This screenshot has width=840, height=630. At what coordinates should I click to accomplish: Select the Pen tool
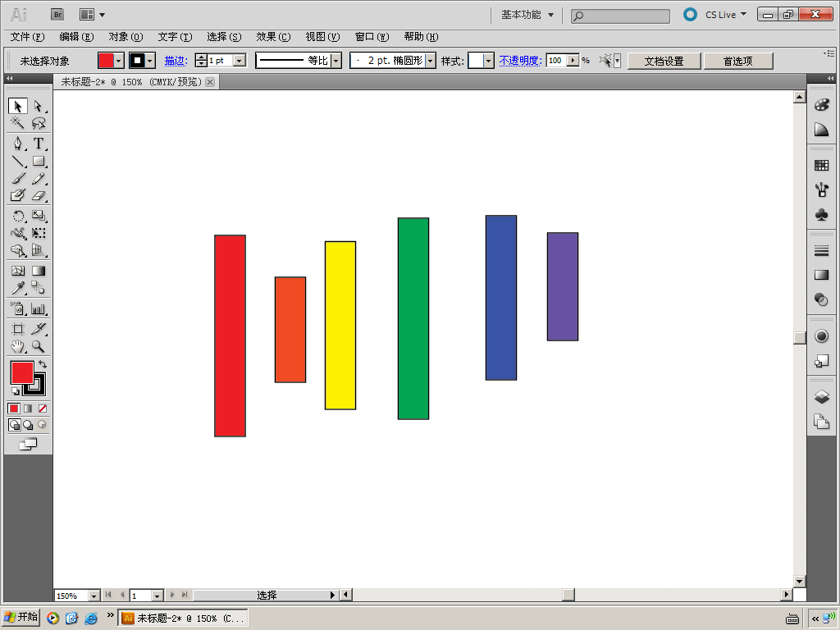click(18, 144)
